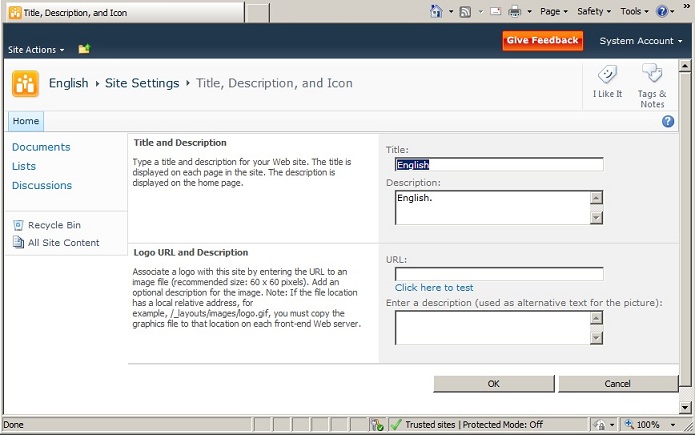Expand the System Account menu
The height and width of the screenshot is (435, 695).
(x=640, y=41)
